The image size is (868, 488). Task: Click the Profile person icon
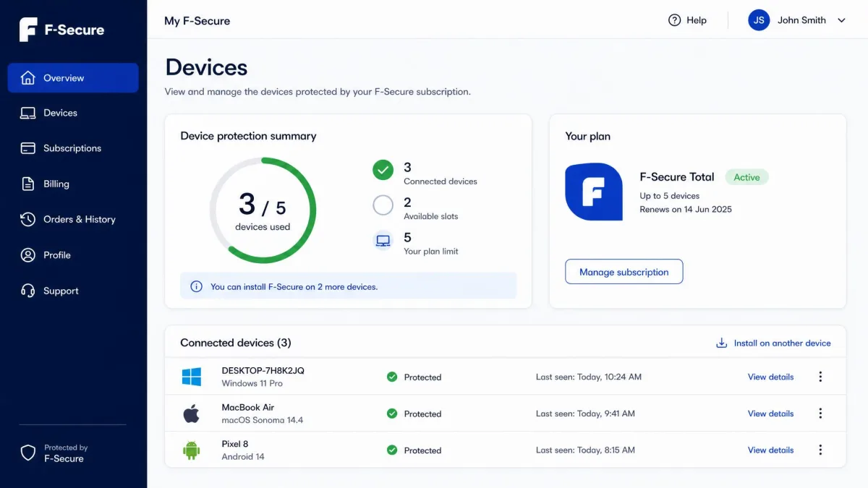27,254
